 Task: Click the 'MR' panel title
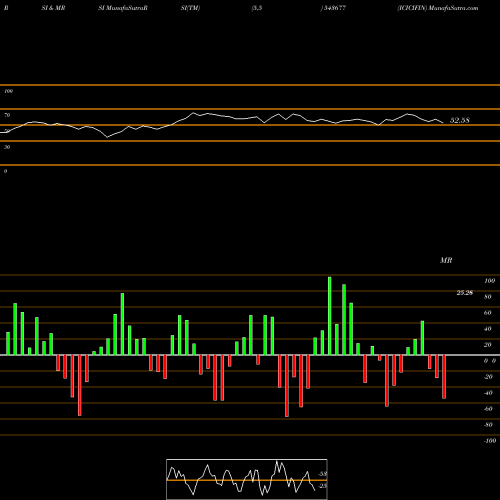(x=446, y=260)
